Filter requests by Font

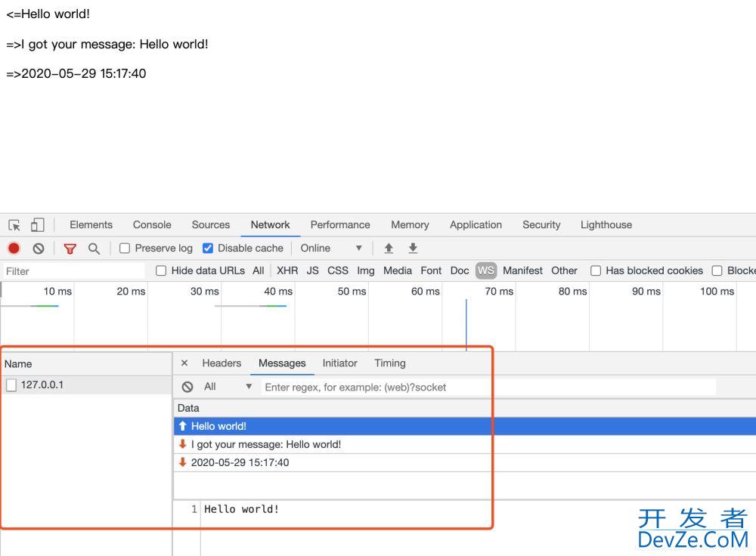pos(431,270)
